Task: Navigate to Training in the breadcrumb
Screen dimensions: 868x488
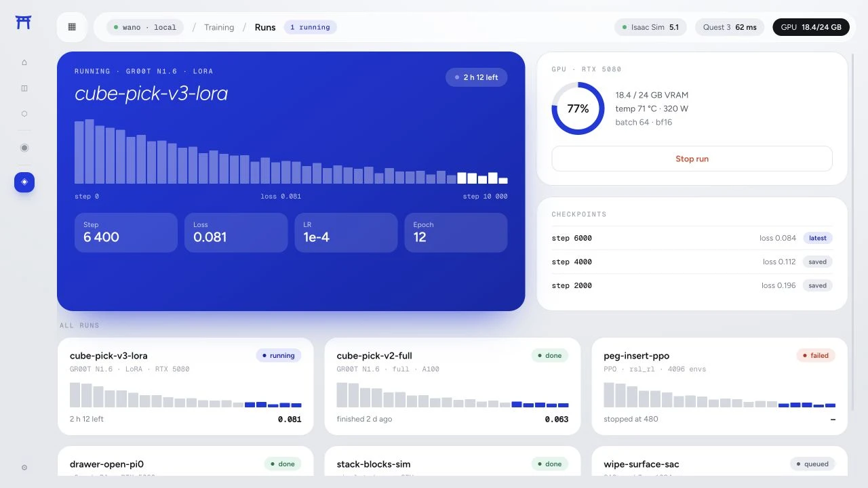Action: point(219,27)
